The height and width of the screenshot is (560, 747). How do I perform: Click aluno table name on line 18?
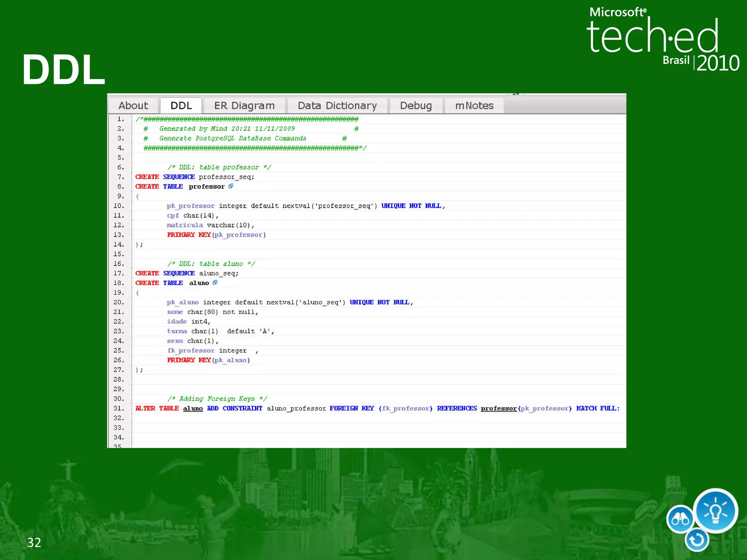tap(199, 283)
